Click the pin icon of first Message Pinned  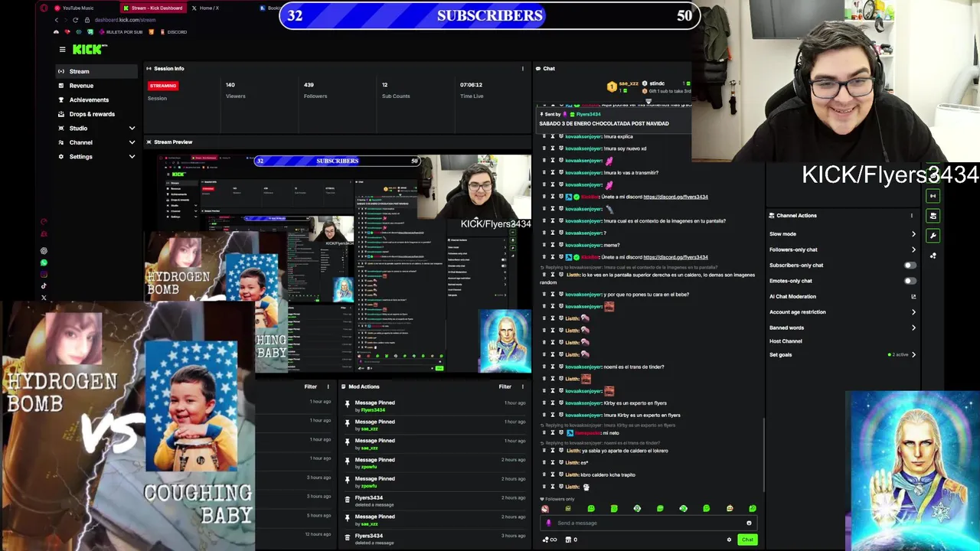click(x=347, y=403)
